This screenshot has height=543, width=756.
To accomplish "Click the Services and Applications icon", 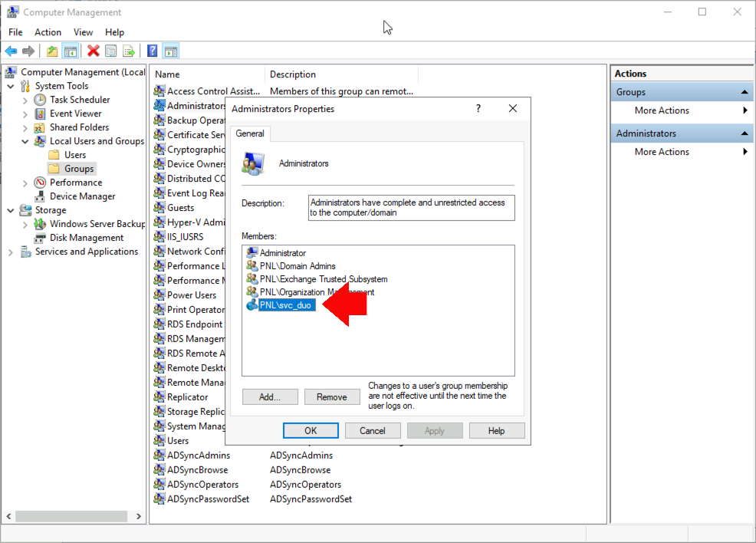I will 25,252.
